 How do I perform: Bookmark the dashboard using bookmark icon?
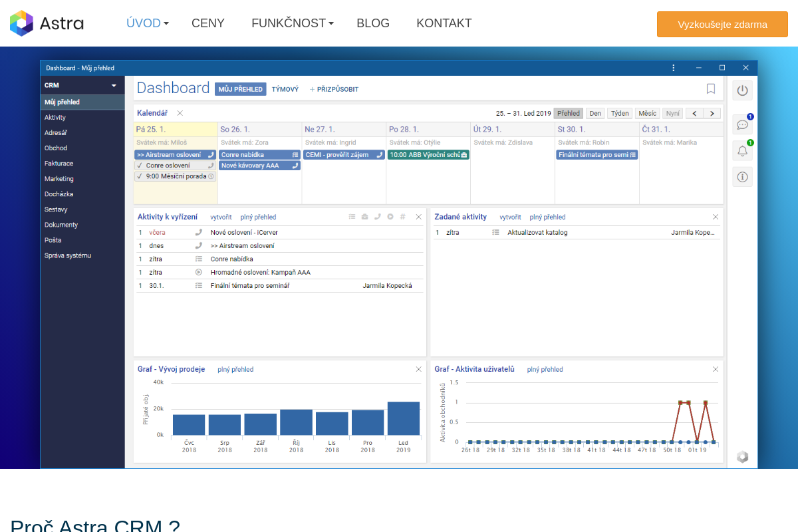710,88
